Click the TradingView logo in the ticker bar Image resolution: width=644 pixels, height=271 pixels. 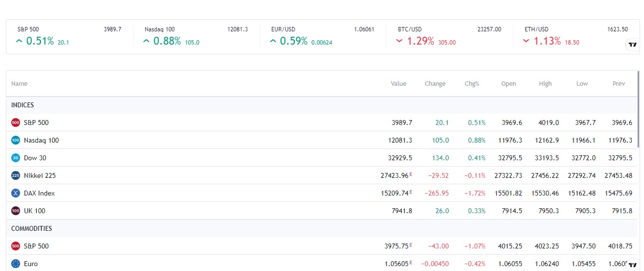[x=632, y=45]
